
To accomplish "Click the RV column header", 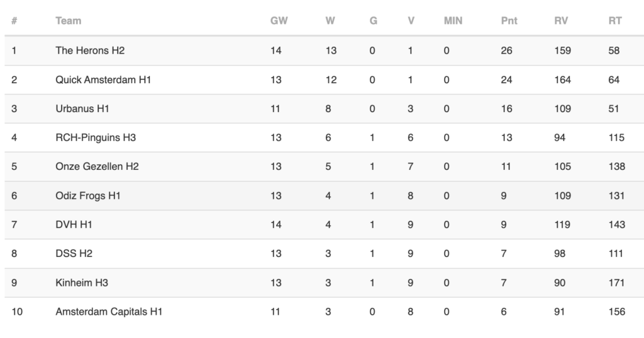I will [x=560, y=21].
